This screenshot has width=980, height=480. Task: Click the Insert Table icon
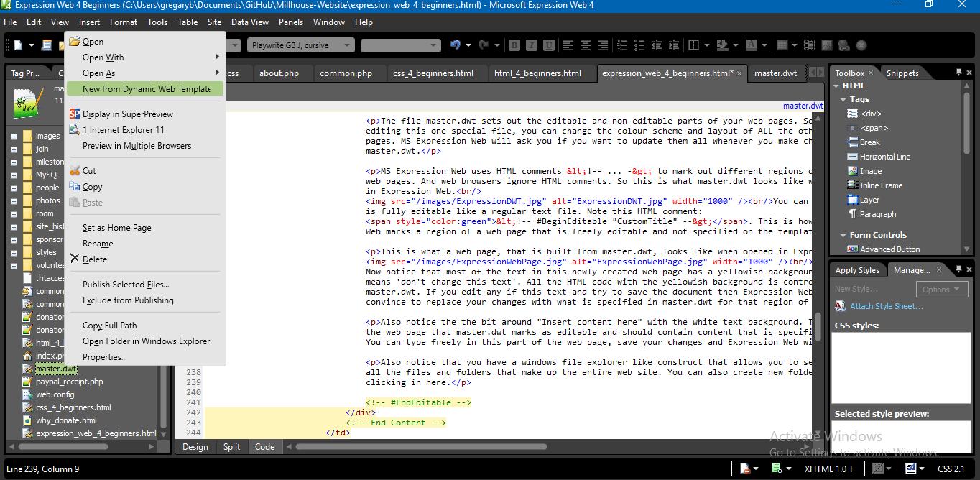coord(783,45)
